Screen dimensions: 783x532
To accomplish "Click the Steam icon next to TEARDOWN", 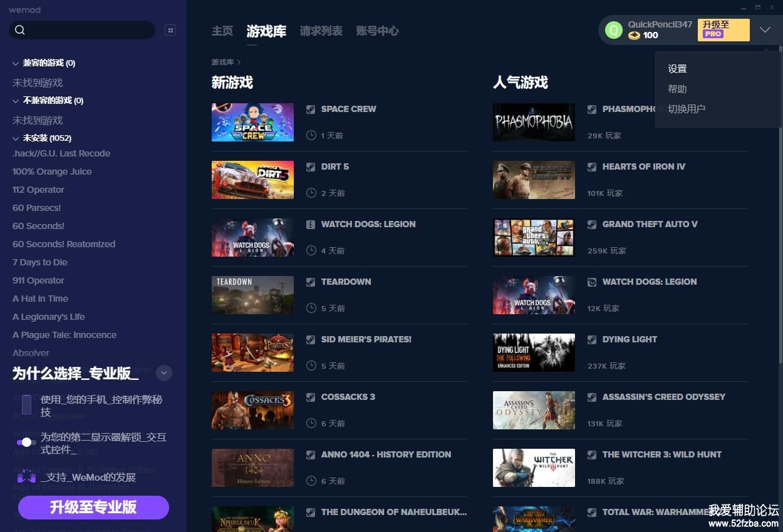I will point(311,282).
